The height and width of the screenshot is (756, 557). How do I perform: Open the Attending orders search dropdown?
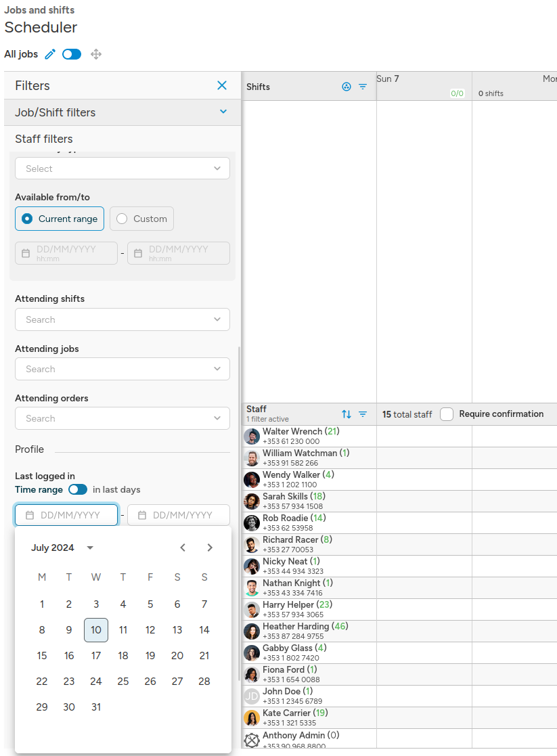pyautogui.click(x=122, y=418)
